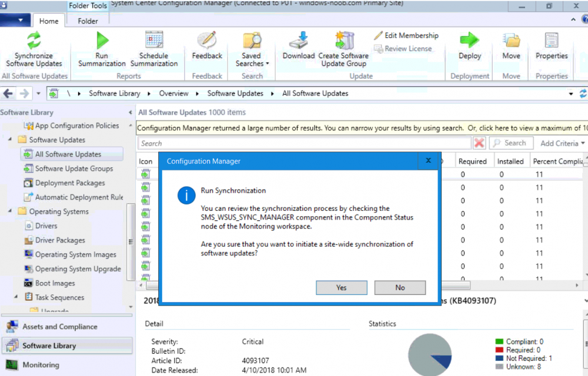Open the Saved Searches folder icon
The width and height of the screenshot is (588, 376).
(x=252, y=41)
